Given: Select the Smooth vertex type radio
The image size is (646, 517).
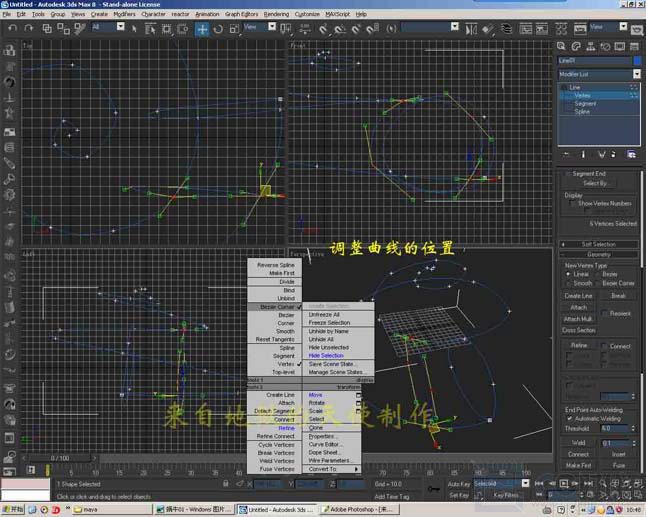Looking at the screenshot, I should coord(568,283).
